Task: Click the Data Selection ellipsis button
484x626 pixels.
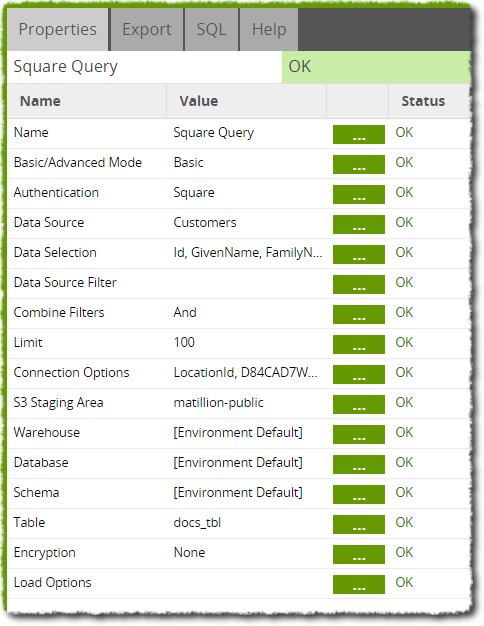Action: pyautogui.click(x=359, y=254)
